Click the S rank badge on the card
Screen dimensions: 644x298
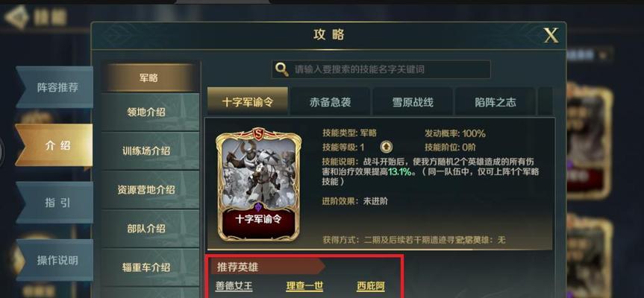[258, 134]
